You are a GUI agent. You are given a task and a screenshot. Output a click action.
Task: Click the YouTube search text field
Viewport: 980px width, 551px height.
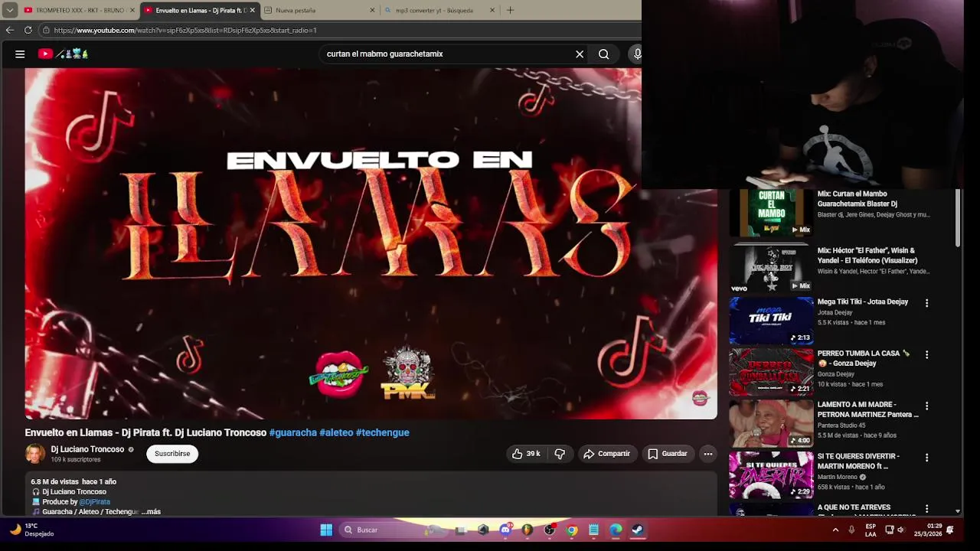pyautogui.click(x=448, y=54)
